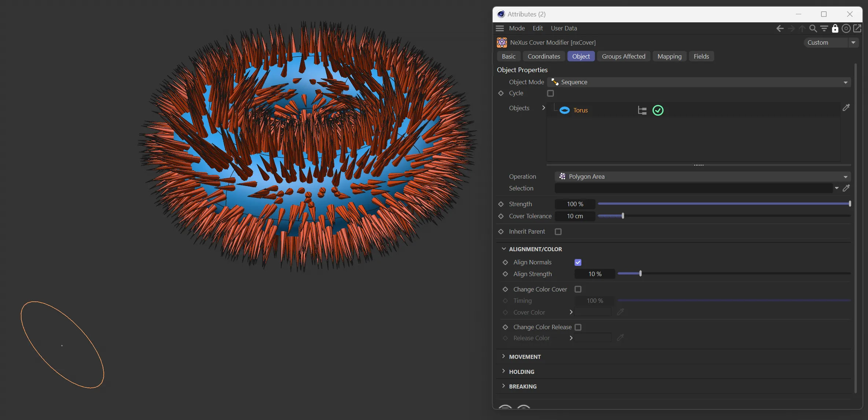Enable the Cycle checkbox
This screenshot has height=420, width=868.
tap(550, 93)
